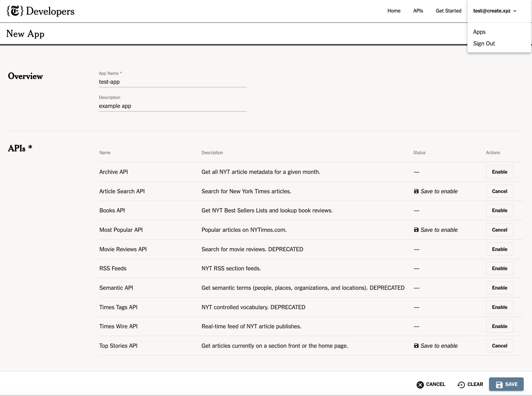Click the Movie Reviews API name
532x396 pixels.
(123, 249)
